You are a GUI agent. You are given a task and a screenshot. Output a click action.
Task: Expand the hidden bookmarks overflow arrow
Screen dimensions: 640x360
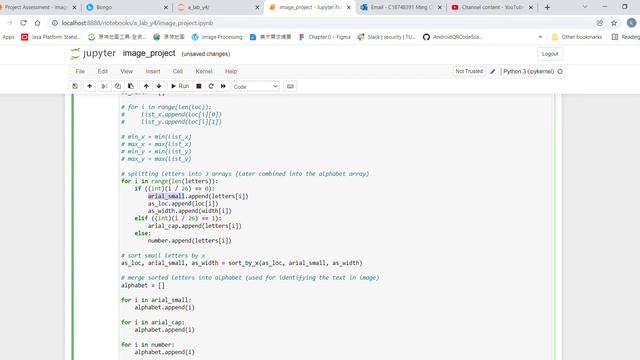tap(540, 37)
